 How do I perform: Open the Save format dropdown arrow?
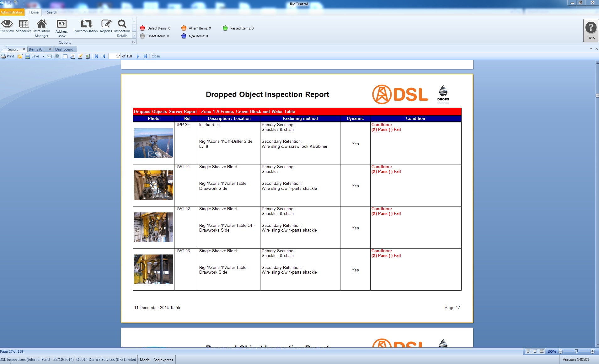coord(43,56)
